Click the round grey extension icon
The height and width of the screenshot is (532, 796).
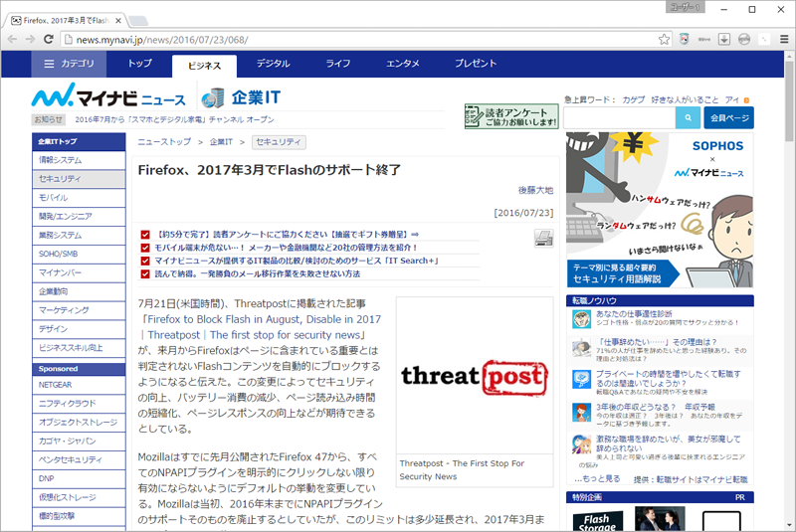[x=744, y=39]
